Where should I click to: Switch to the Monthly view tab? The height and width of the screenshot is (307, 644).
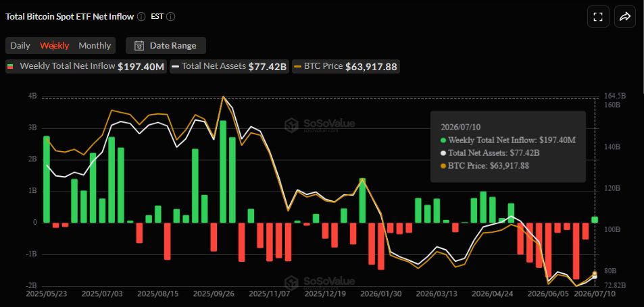95,45
